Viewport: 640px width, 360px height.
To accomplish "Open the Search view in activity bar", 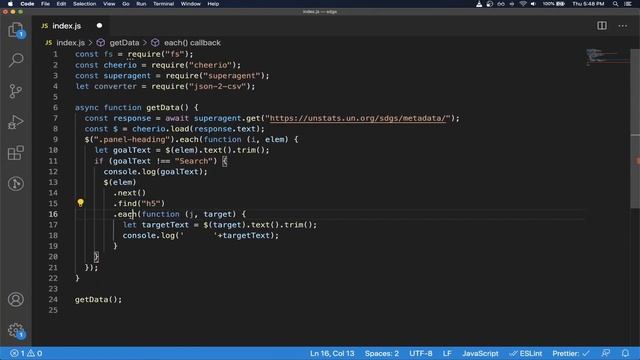I will coord(16,60).
